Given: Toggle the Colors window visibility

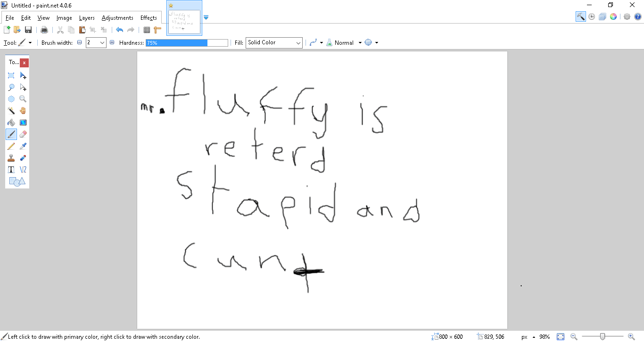Looking at the screenshot, I should point(613,16).
